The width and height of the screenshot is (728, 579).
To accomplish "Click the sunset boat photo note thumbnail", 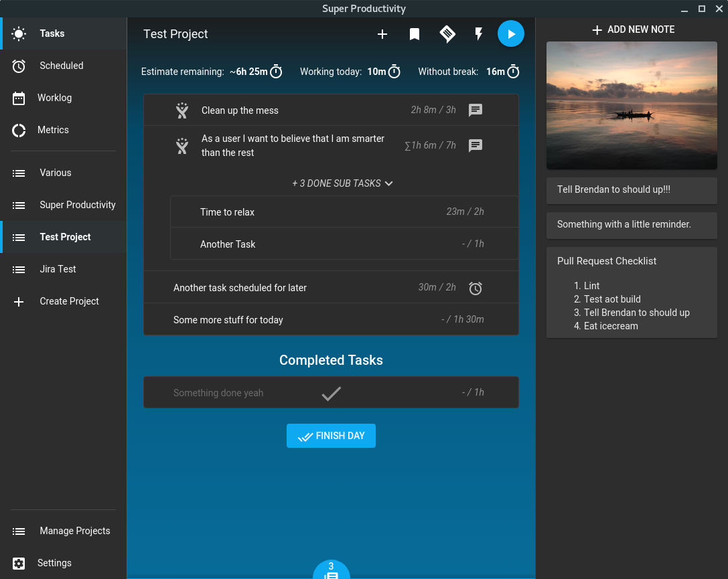I will click(x=631, y=105).
